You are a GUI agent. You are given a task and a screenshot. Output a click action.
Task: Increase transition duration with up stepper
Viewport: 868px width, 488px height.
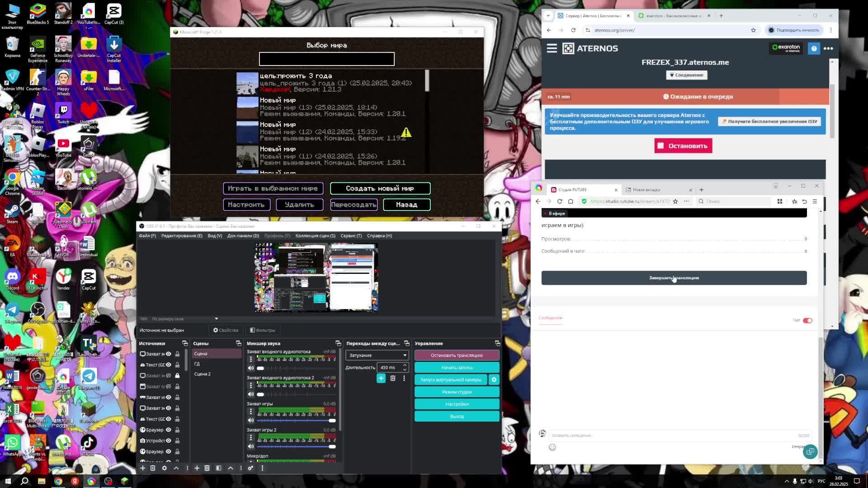(x=405, y=365)
